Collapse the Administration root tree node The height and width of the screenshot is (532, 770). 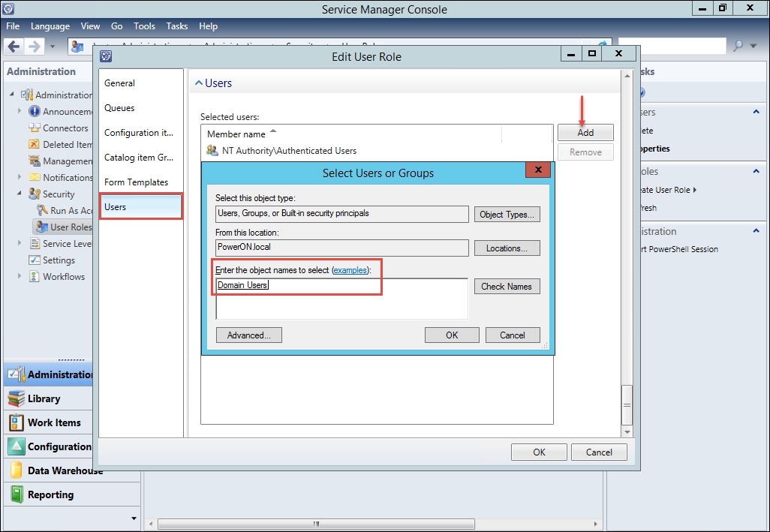[12, 94]
